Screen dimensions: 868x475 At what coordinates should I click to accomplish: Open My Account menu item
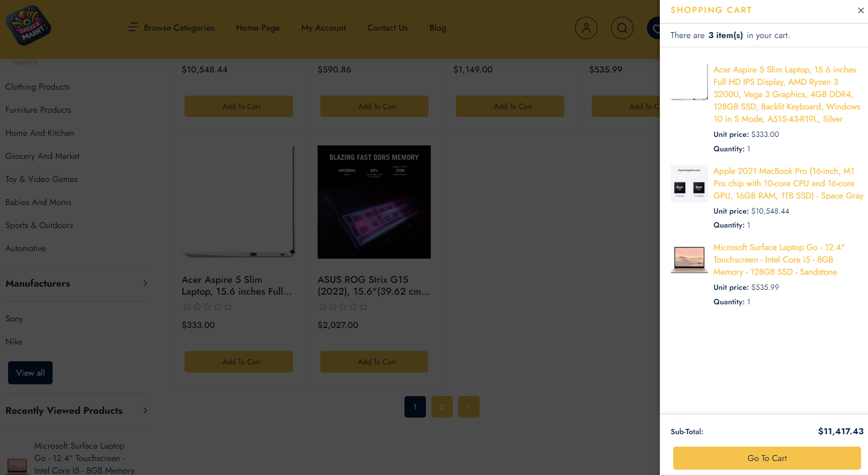tap(323, 28)
